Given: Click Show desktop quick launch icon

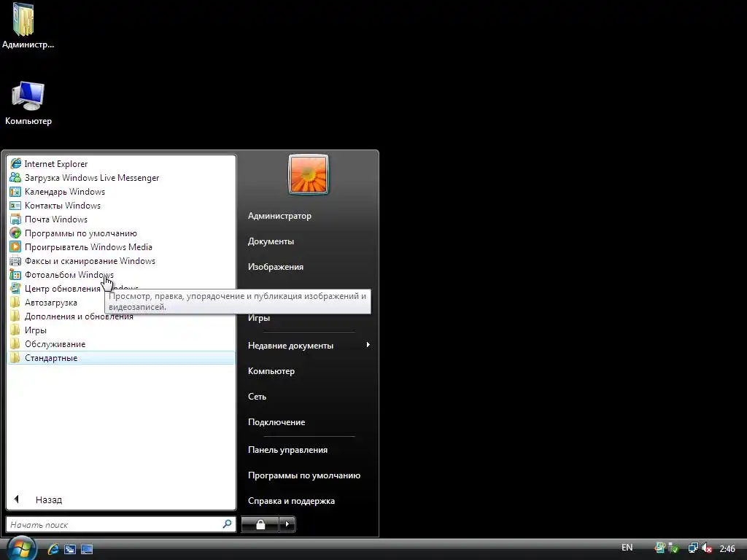Looking at the screenshot, I should coord(87,549).
